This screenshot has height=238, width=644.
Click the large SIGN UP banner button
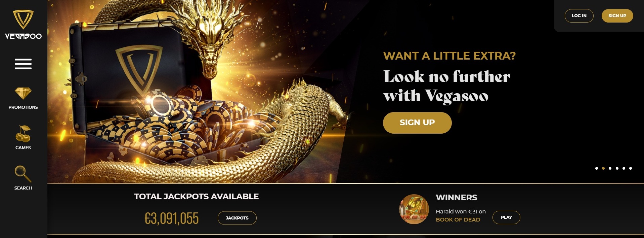(417, 123)
